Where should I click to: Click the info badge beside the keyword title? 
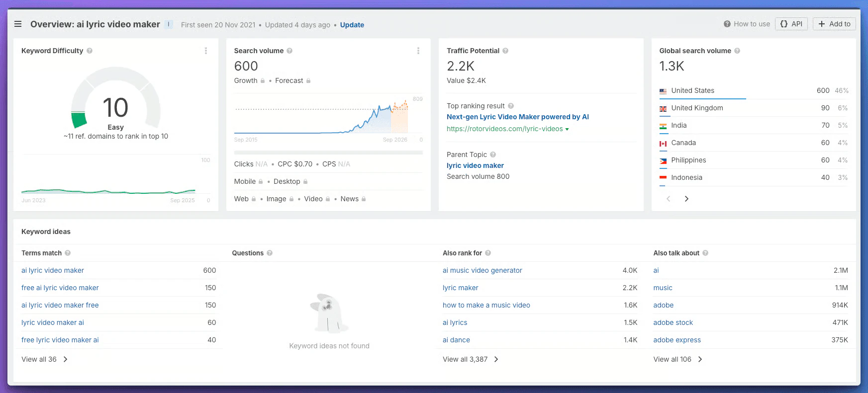pyautogui.click(x=169, y=24)
